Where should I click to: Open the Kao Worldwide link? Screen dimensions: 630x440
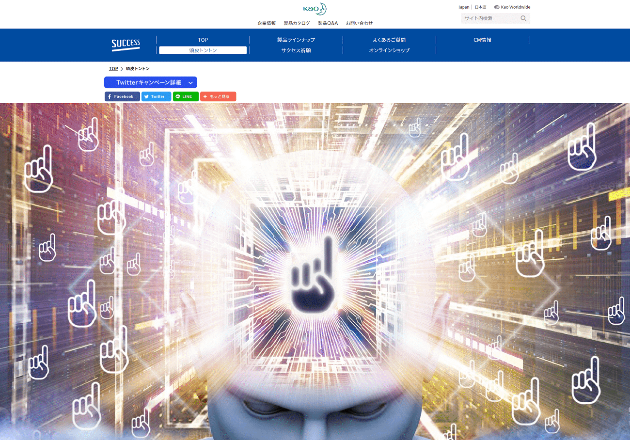click(512, 6)
